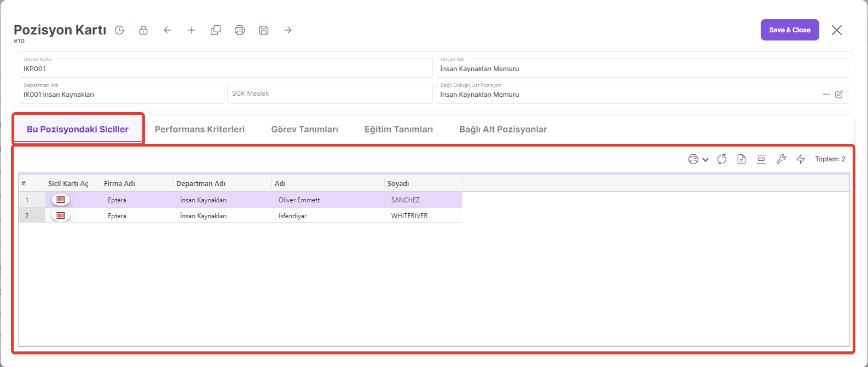Sort the grid by Soyadı column header
Image resolution: width=868 pixels, height=367 pixels.
[398, 183]
